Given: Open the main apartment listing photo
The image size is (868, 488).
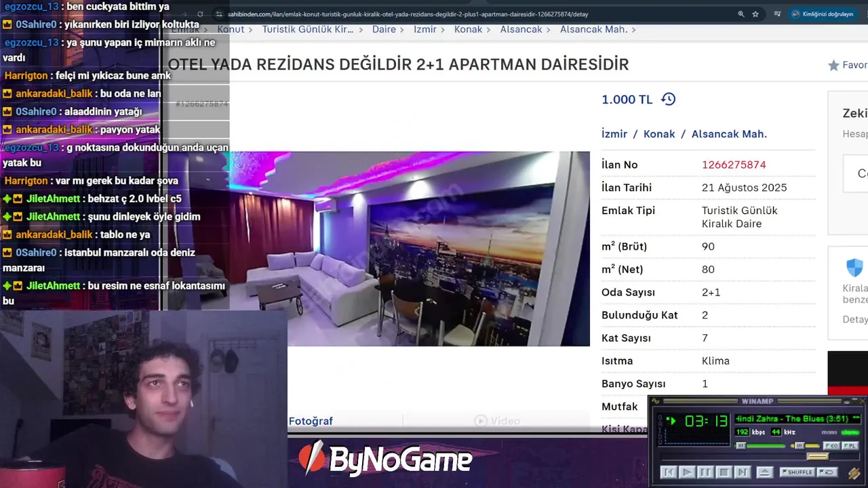Looking at the screenshot, I should tap(410, 249).
